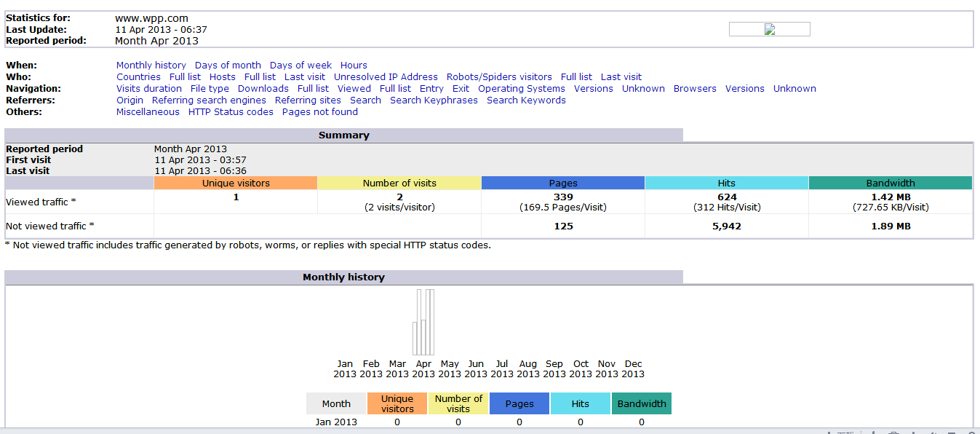Click the '1.42 MB' bandwidth value
980x434 pixels.
[890, 197]
